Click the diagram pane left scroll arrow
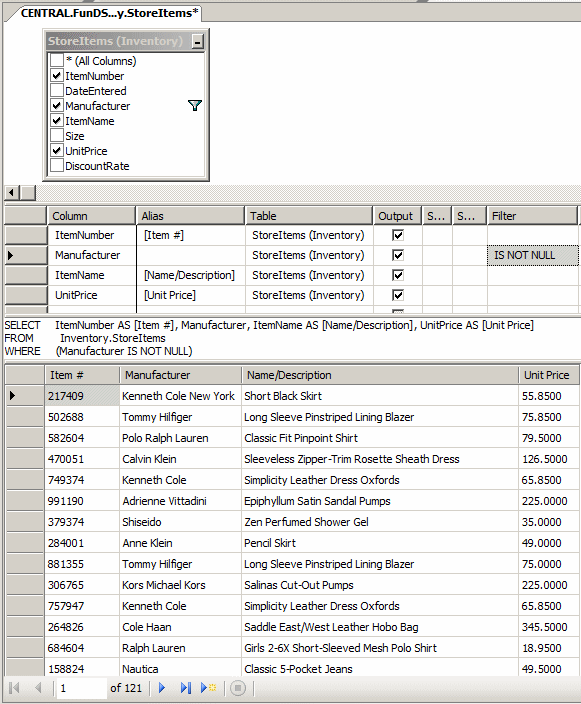This screenshot has height=704, width=581. click(x=12, y=193)
